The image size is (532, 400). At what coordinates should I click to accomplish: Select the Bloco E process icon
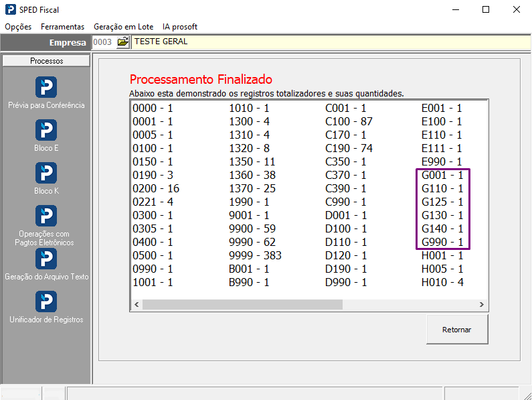point(46,130)
